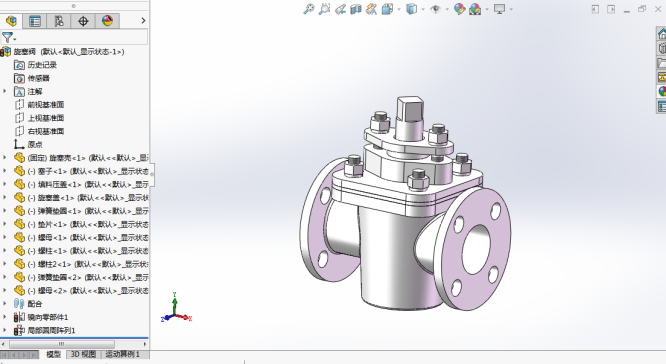Click the View Settings monitor icon
The width and height of the screenshot is (666, 364).
[x=500, y=9]
